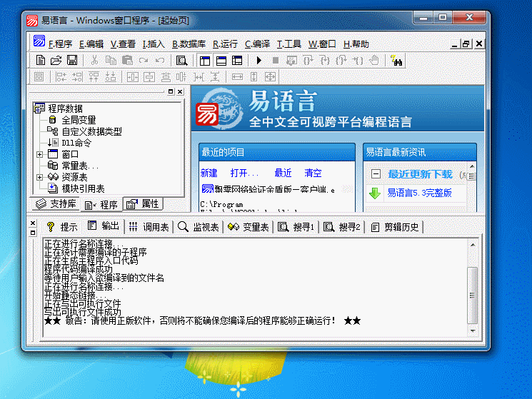Switch to the 属性 tab
The height and width of the screenshot is (399, 532).
point(143,204)
